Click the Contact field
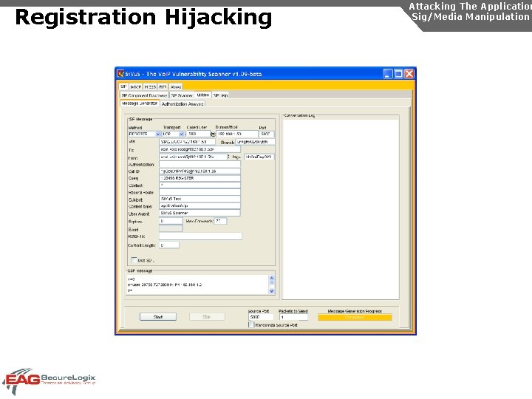The height and width of the screenshot is (399, 532). coord(199,185)
